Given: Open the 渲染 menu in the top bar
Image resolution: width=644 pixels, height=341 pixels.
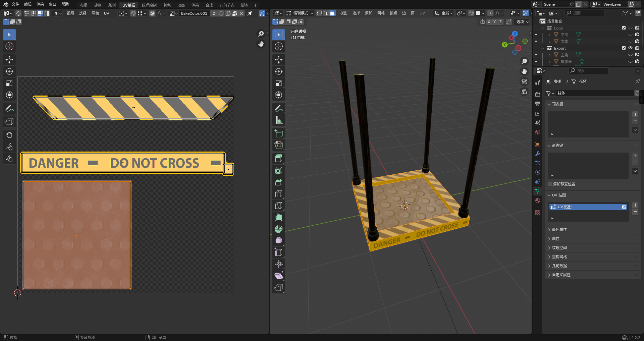Looking at the screenshot, I should (x=40, y=4).
